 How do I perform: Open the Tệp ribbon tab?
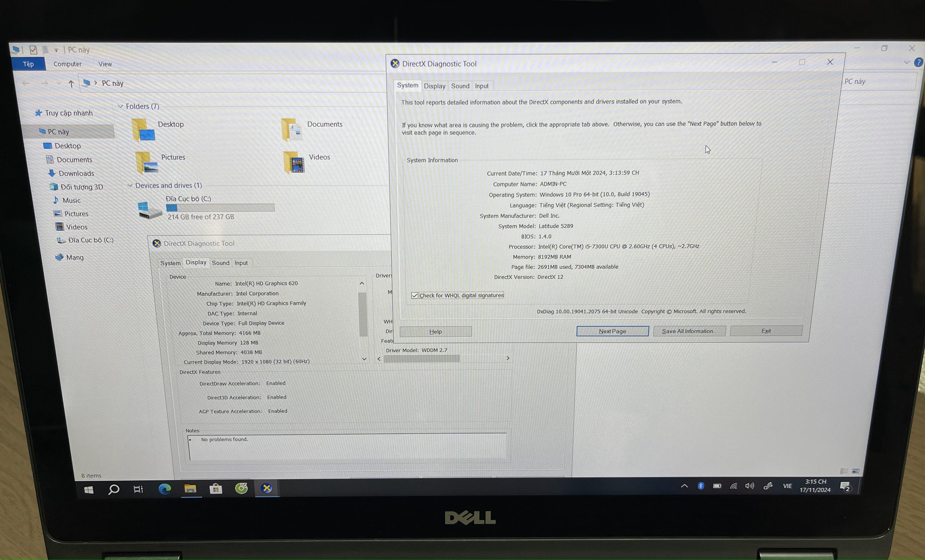click(x=29, y=64)
